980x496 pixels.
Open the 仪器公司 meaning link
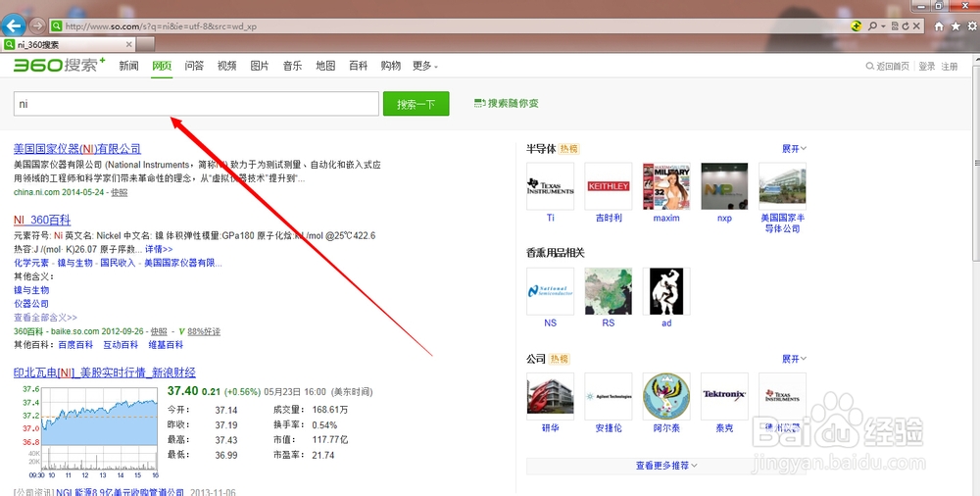(x=31, y=304)
